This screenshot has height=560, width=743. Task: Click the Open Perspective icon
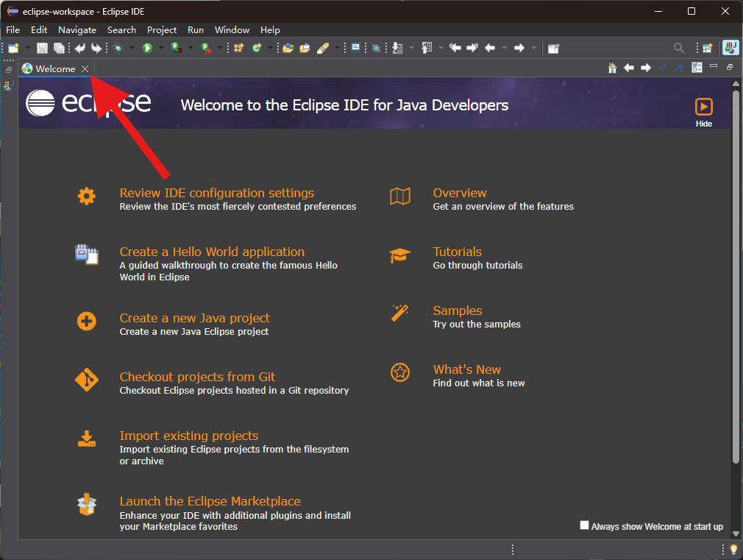pyautogui.click(x=708, y=48)
